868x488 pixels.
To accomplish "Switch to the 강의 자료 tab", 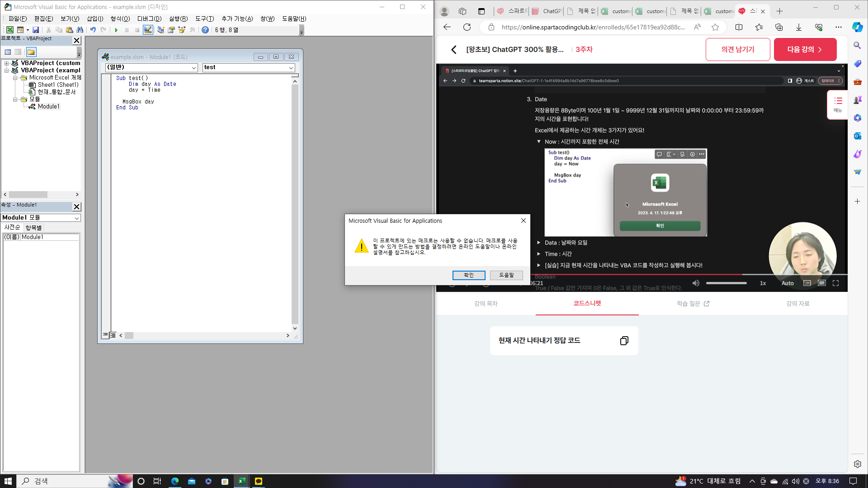I will click(x=797, y=304).
